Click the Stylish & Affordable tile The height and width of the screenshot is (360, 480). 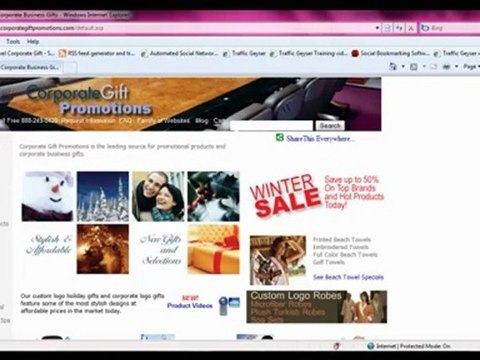coord(49,245)
